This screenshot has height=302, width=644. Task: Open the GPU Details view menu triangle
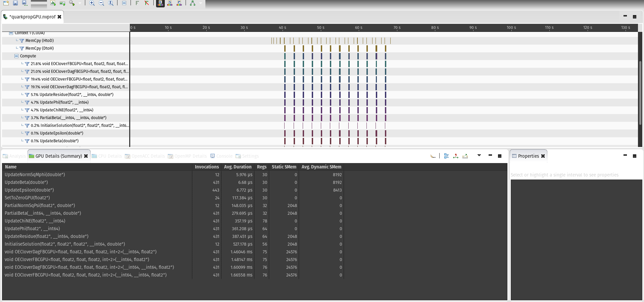(479, 155)
